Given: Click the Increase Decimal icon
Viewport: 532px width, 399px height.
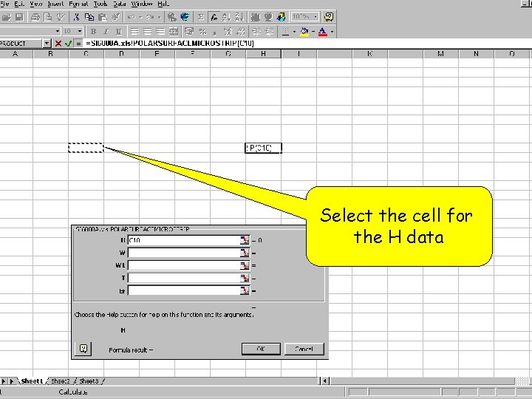Looking at the screenshot, I should pyautogui.click(x=228, y=32).
